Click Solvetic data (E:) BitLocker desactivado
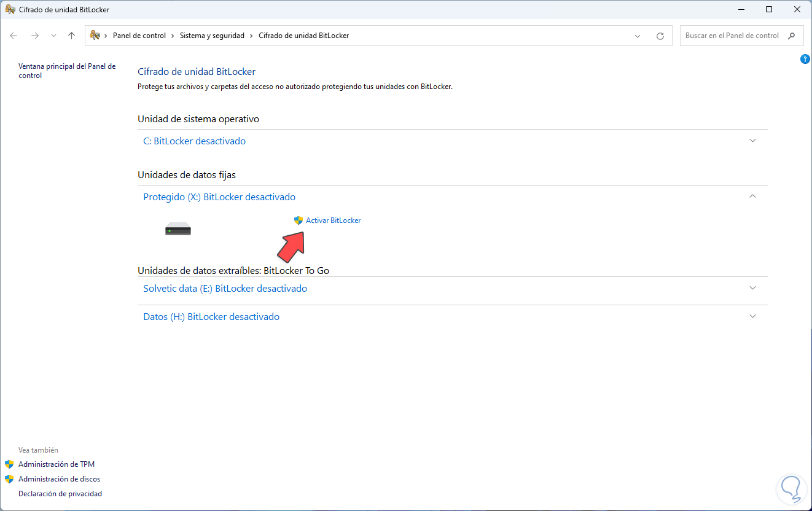 (225, 289)
